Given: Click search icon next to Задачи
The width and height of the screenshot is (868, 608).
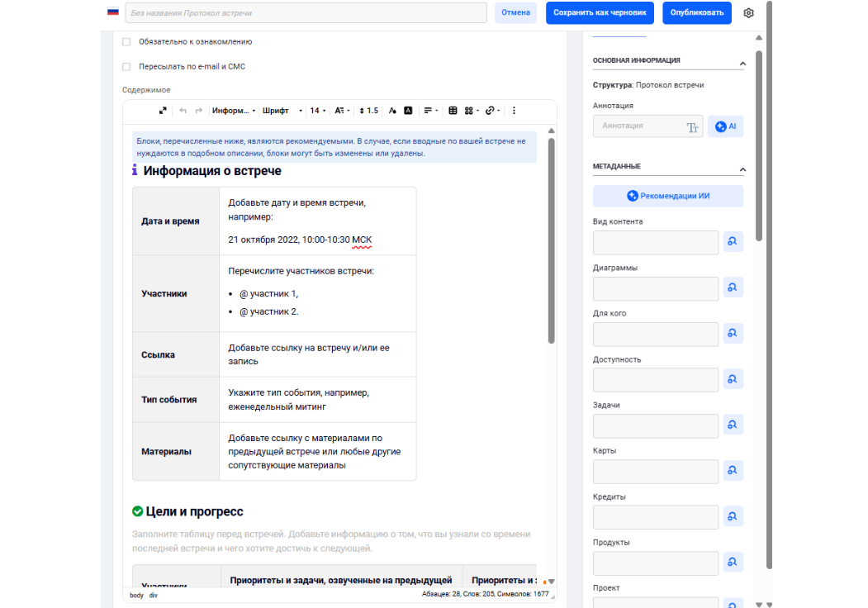Looking at the screenshot, I should (733, 425).
